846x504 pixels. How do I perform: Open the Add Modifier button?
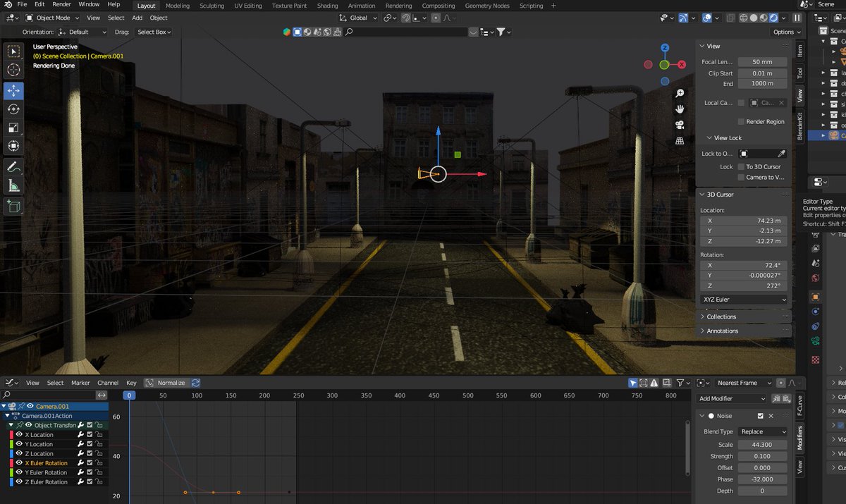732,399
